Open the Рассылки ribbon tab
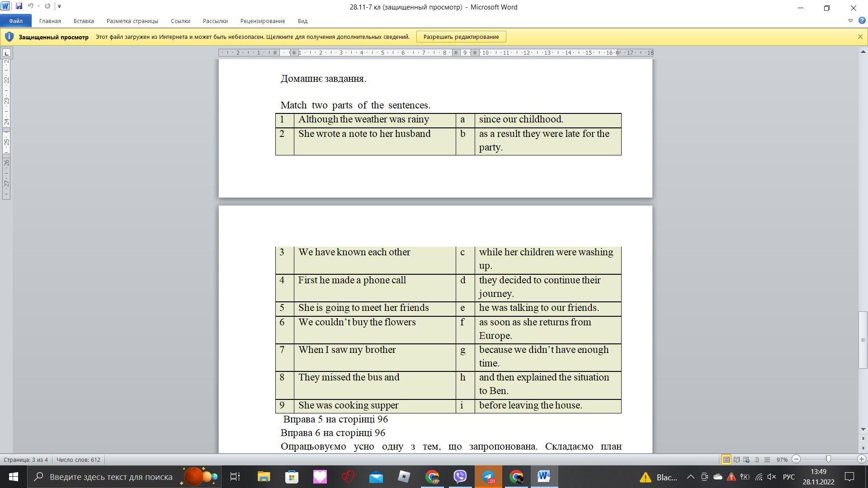The image size is (868, 488). pos(215,21)
